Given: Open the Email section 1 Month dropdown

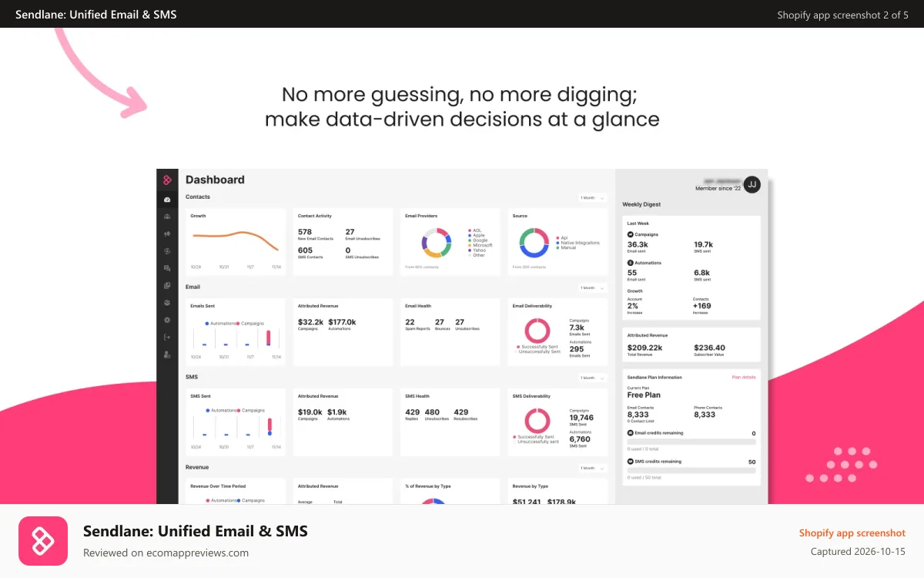Looking at the screenshot, I should [x=593, y=288].
